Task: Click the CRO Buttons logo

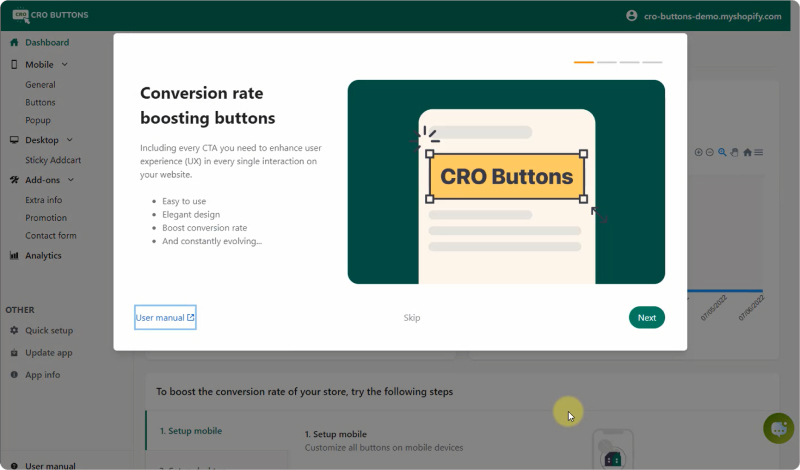Action: tap(50, 15)
